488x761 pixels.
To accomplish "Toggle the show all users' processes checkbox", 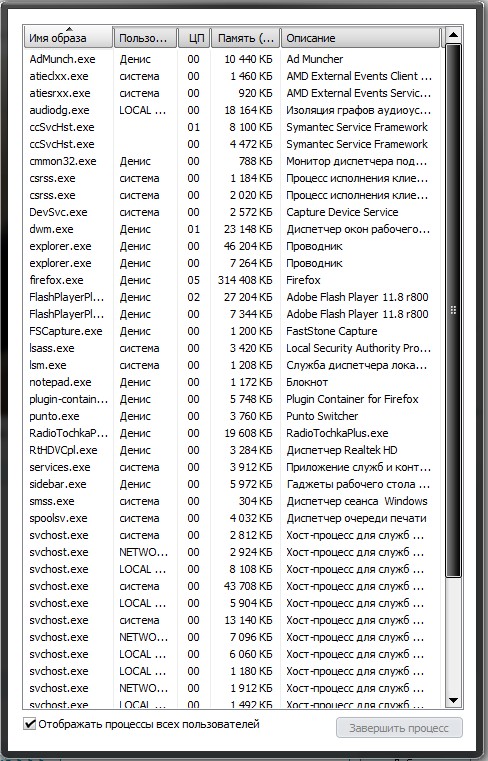I will coord(30,724).
